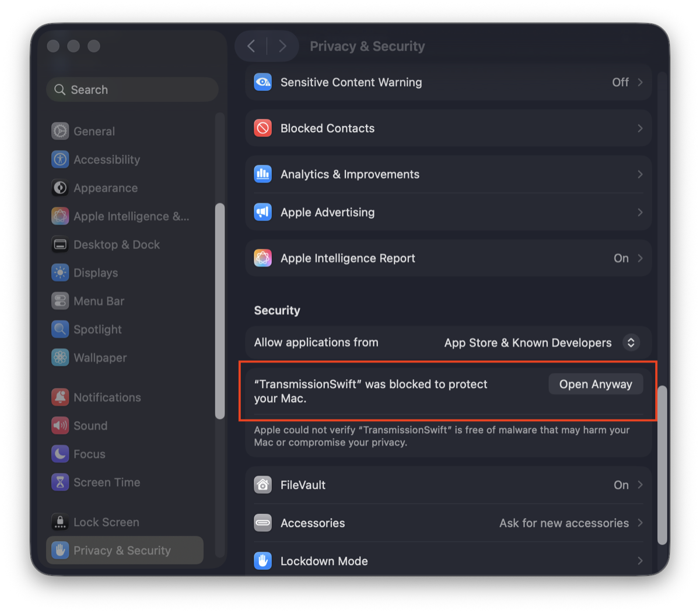This screenshot has height=613, width=700.
Task: Select Notifications in the sidebar
Action: tap(125, 397)
